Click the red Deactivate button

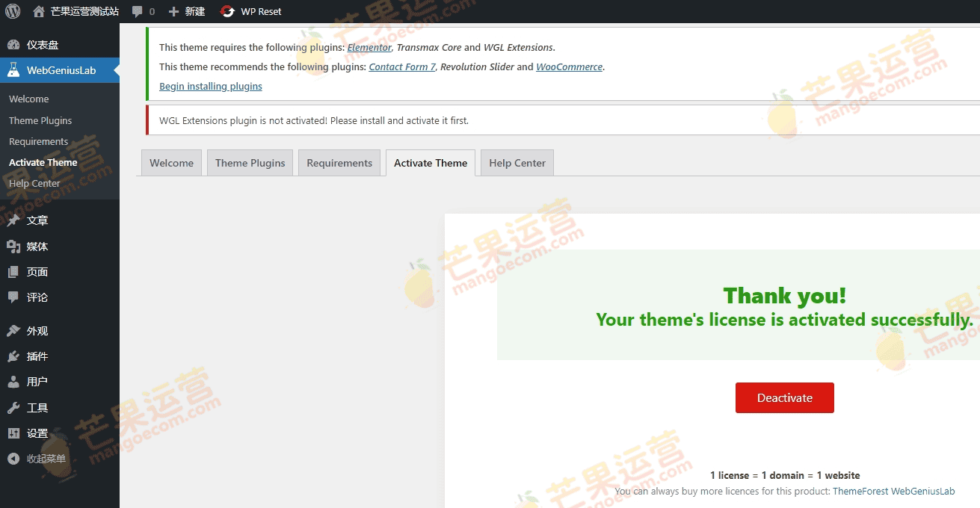click(784, 397)
